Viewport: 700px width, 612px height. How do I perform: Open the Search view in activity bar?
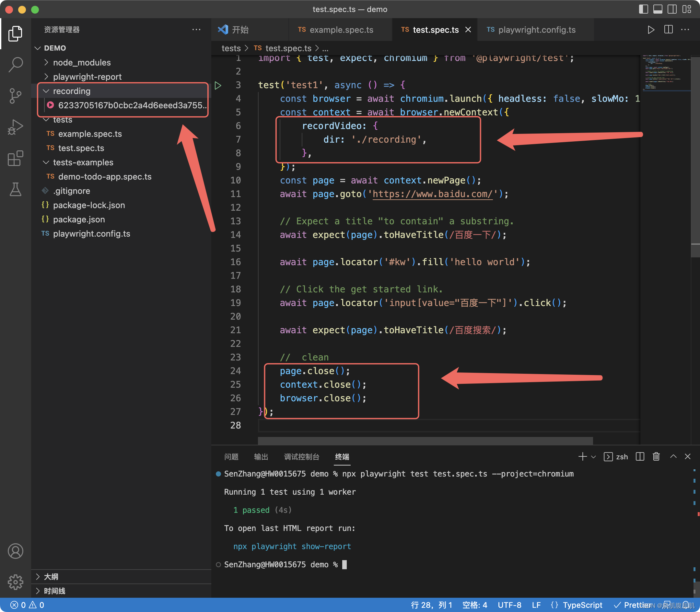pyautogui.click(x=15, y=64)
